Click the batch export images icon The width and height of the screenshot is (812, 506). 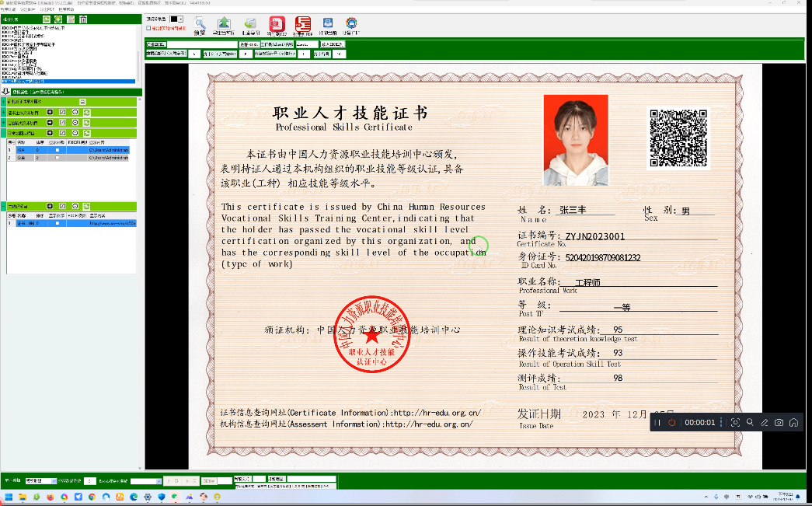pyautogui.click(x=251, y=23)
